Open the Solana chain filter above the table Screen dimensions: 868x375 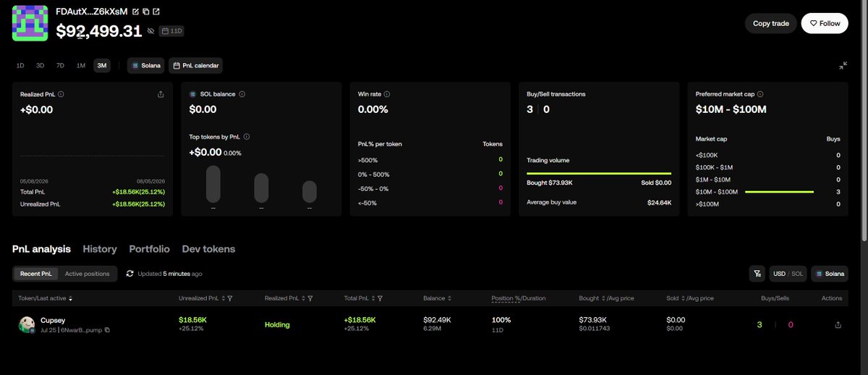coord(830,274)
